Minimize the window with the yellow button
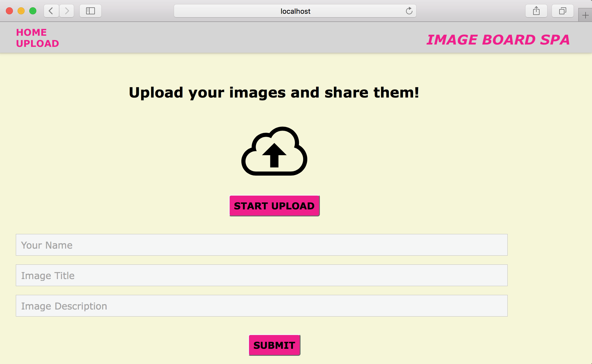This screenshot has width=592, height=364. point(21,11)
